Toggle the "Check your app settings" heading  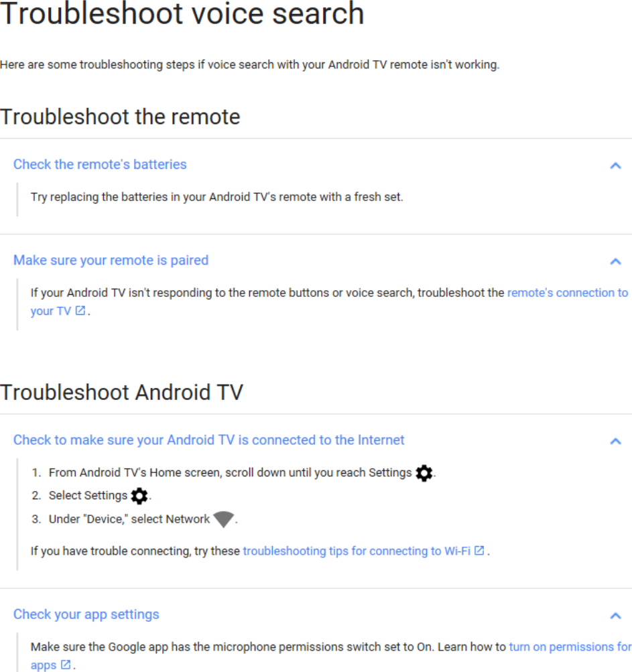click(x=86, y=614)
